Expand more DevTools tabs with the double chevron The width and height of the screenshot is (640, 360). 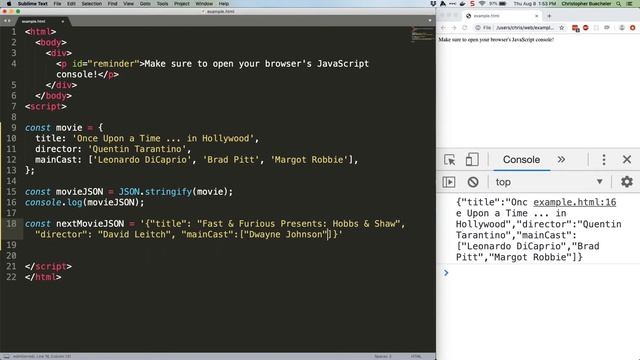pyautogui.click(x=561, y=159)
